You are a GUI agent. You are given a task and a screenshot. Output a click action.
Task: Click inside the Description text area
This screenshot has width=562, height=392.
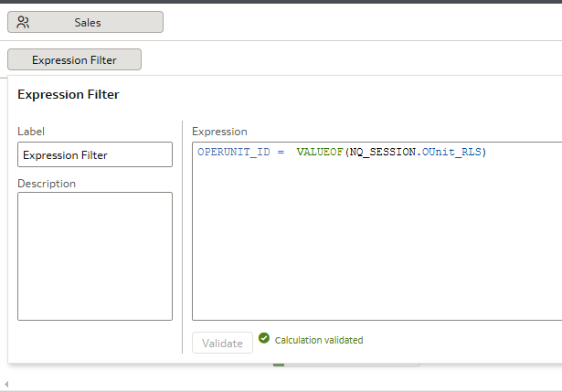click(95, 256)
